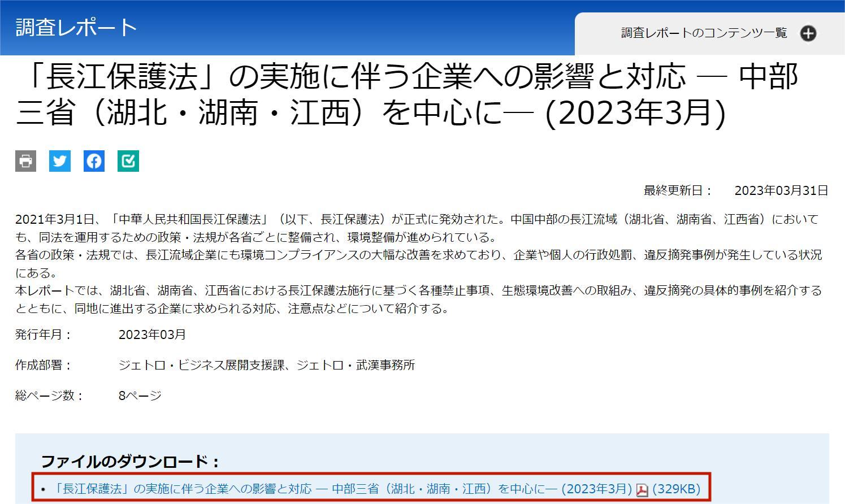Image resolution: width=845 pixels, height=504 pixels.
Task: Click the 発行年月 label
Action: pos(44,334)
